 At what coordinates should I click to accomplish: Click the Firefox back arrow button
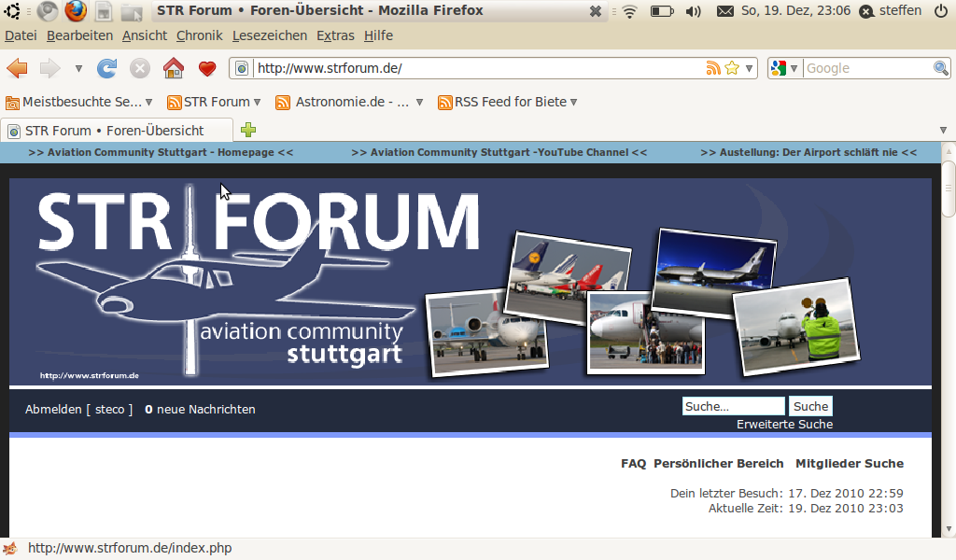[17, 68]
